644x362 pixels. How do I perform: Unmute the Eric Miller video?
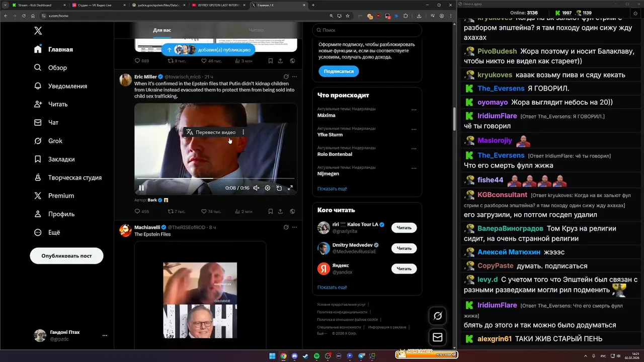click(256, 188)
